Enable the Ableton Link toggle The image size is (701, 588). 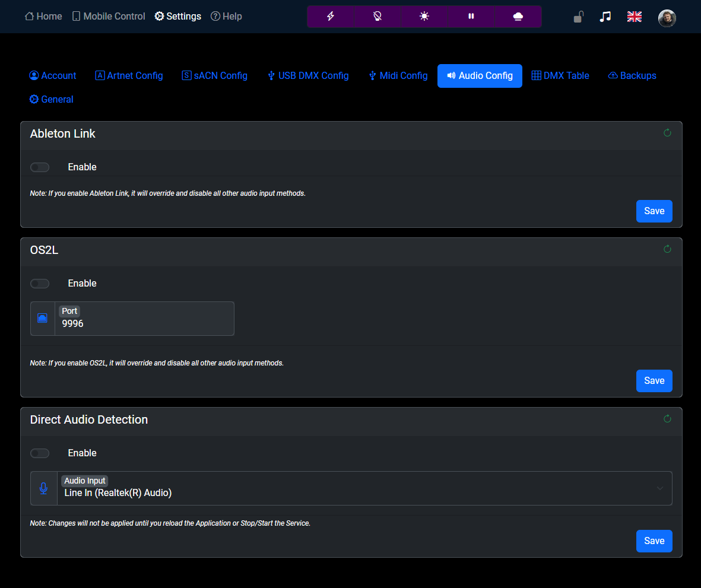point(39,167)
